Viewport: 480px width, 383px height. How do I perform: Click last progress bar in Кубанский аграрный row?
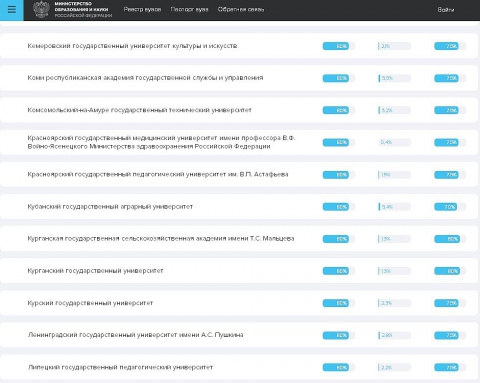[x=450, y=207]
